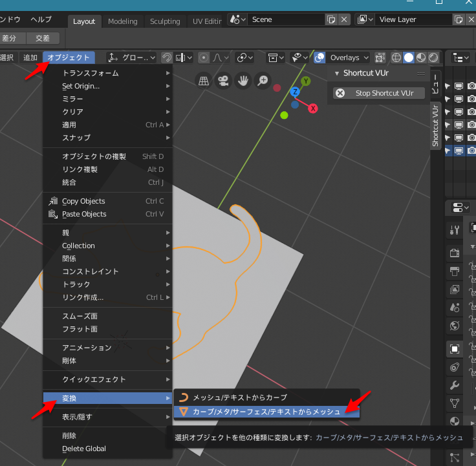Click add View Layer duplicate icon
476x466 pixels.
tap(459, 20)
